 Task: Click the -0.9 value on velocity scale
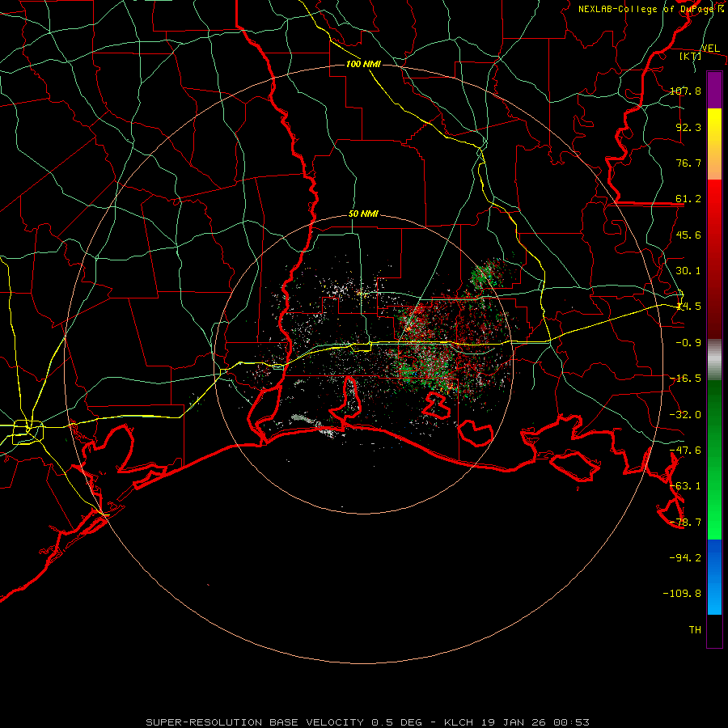[688, 342]
